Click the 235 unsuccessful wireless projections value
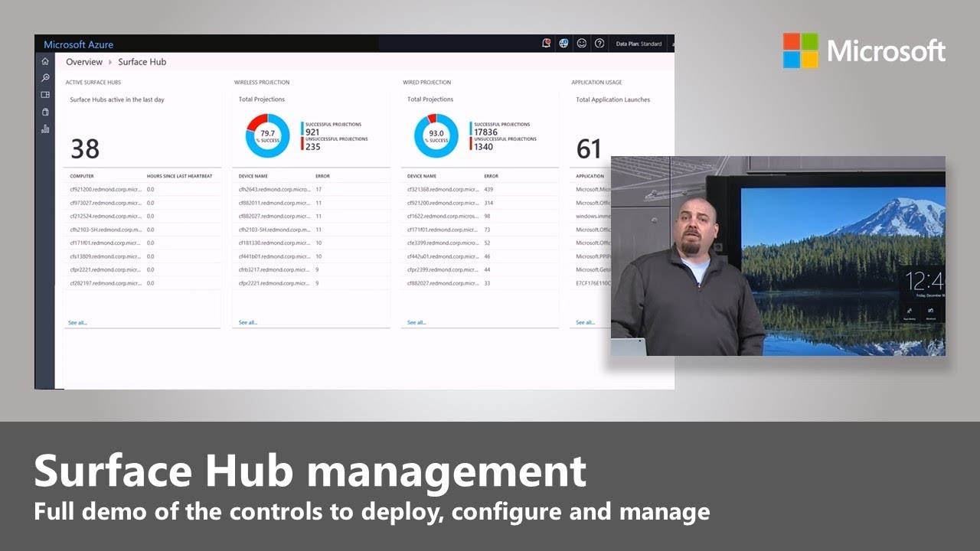The height and width of the screenshot is (551, 980). pos(312,147)
